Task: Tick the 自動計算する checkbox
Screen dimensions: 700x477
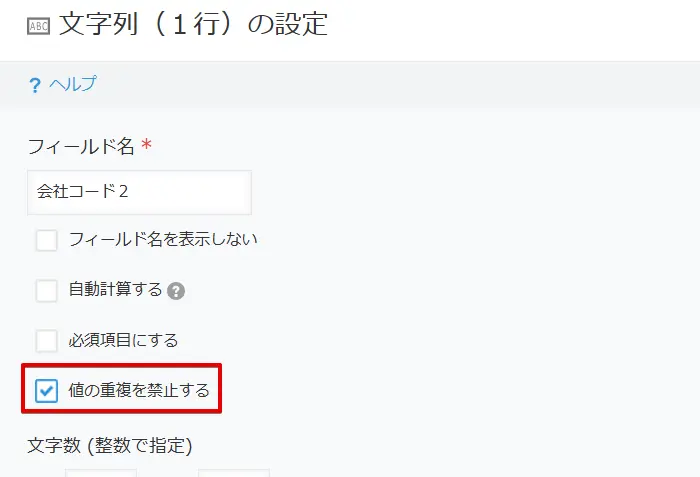Action: [46, 291]
